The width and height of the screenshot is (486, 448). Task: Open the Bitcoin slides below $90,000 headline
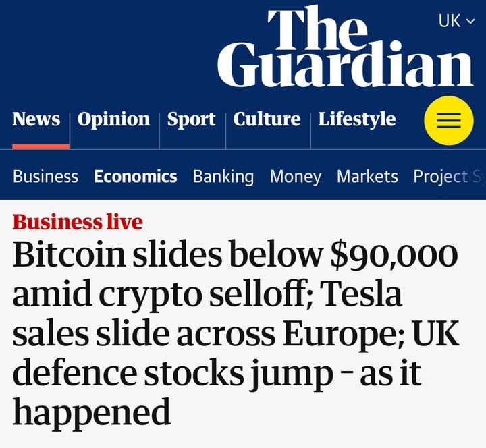(235, 256)
